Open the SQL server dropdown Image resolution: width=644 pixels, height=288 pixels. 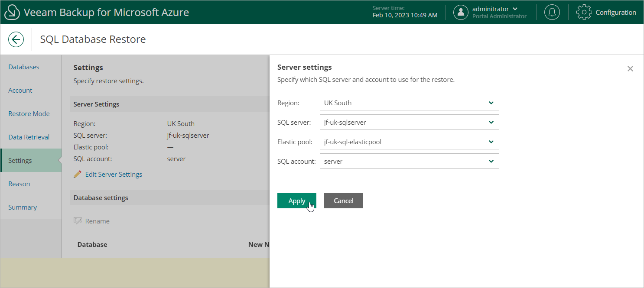pyautogui.click(x=410, y=122)
